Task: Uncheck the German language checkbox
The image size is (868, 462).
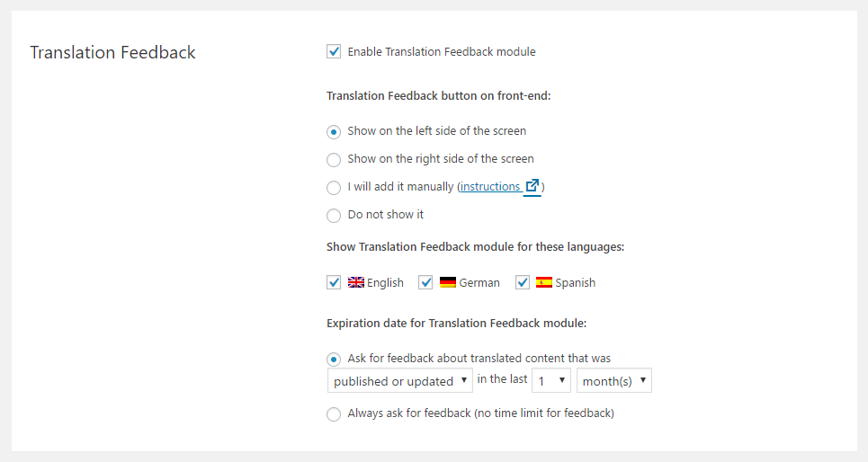Action: pyautogui.click(x=425, y=283)
